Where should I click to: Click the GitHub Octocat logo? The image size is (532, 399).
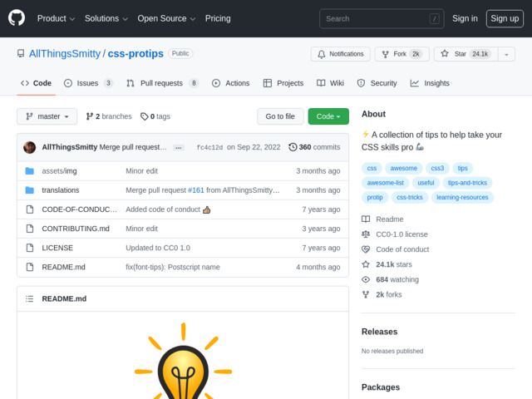(x=17, y=18)
